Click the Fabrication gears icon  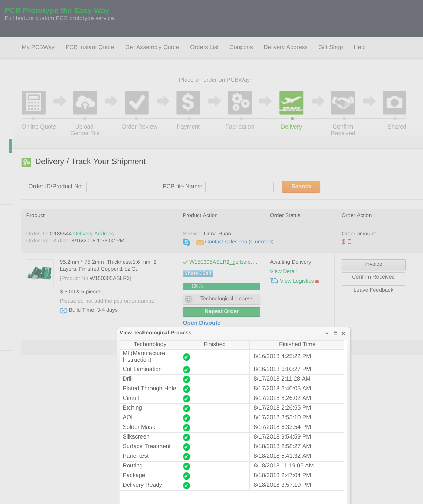point(240,103)
